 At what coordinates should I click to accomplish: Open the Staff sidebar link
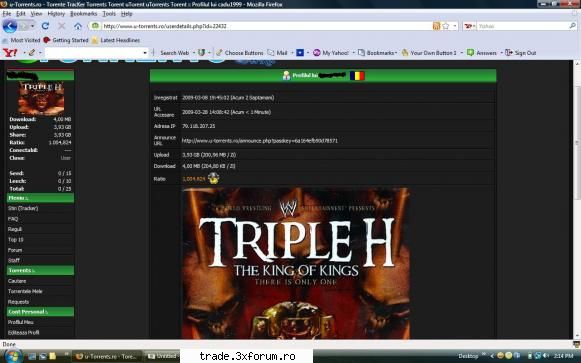[14, 260]
